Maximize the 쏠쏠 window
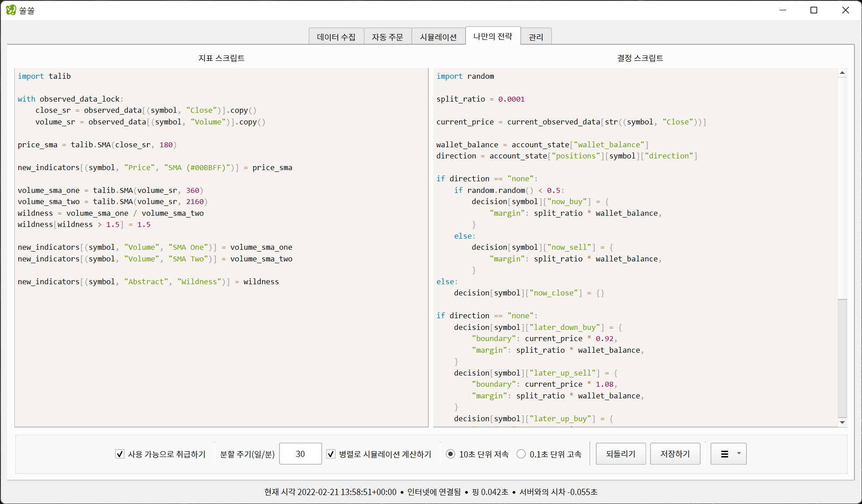Viewport: 862px width, 504px height. (x=814, y=10)
